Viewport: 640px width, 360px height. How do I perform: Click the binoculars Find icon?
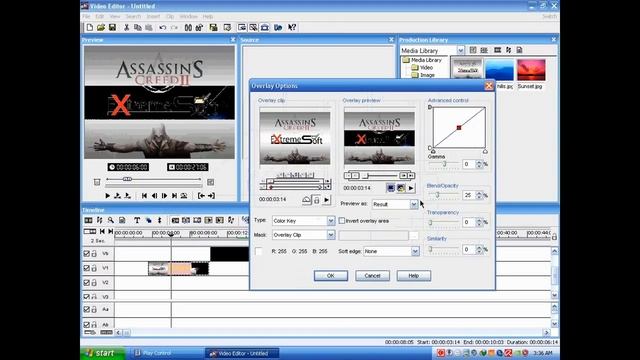(x=188, y=27)
